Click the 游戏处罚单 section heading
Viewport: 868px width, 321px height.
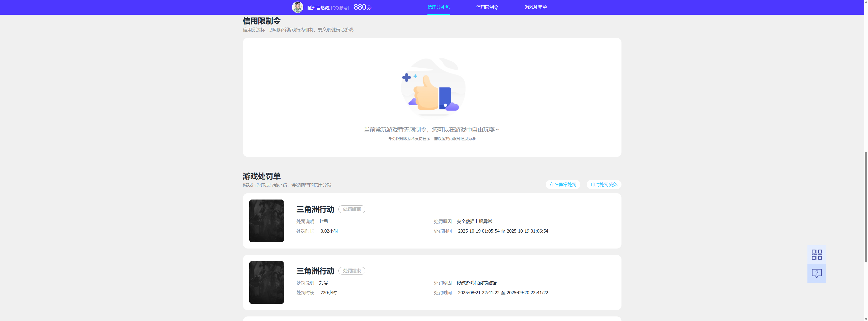click(x=261, y=176)
